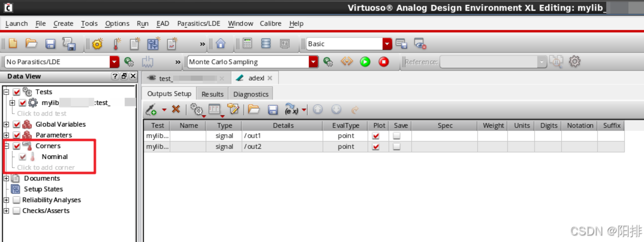Select the Setup States item
Image resolution: width=644 pixels, height=242 pixels.
[x=43, y=189]
